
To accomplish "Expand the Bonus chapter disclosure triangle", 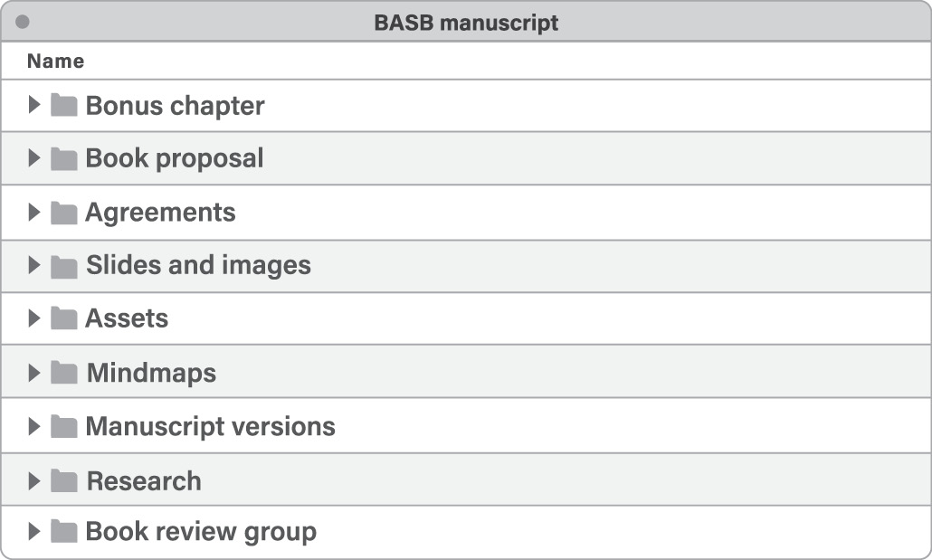I will (x=34, y=105).
